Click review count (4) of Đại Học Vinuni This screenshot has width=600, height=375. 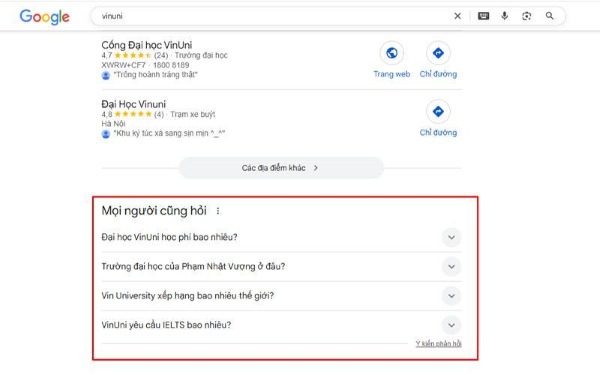[x=159, y=114]
